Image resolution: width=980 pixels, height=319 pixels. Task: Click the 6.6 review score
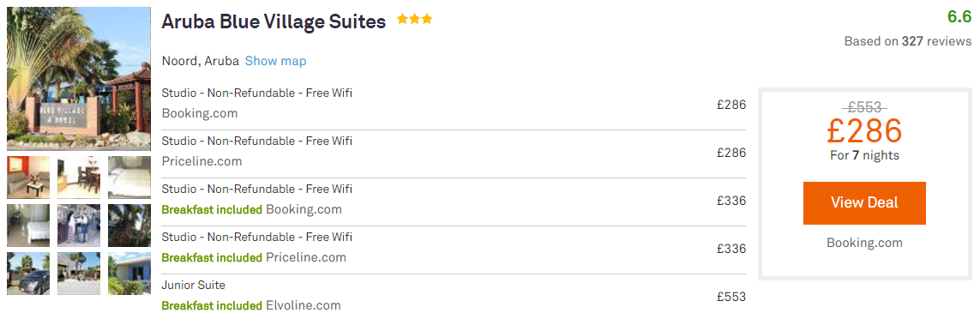pos(959,17)
